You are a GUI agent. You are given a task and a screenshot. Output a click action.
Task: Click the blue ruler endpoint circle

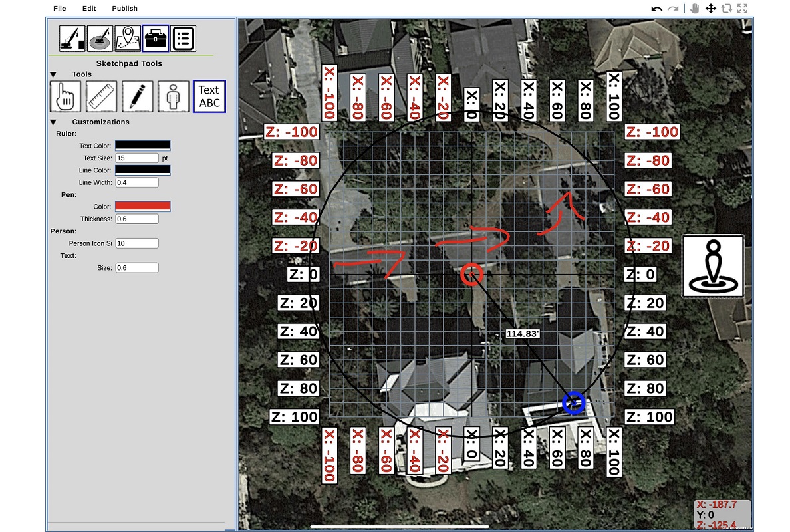click(x=573, y=403)
